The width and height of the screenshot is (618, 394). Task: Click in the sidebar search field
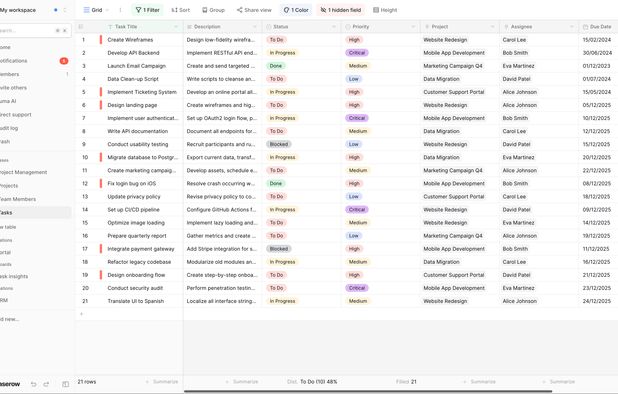pyautogui.click(x=28, y=30)
